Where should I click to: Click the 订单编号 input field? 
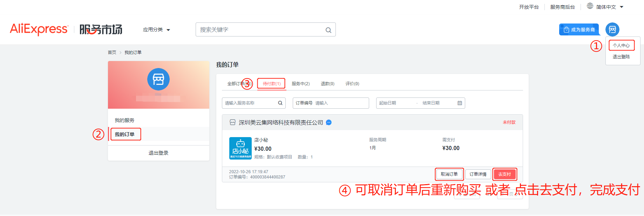pyautogui.click(x=331, y=103)
